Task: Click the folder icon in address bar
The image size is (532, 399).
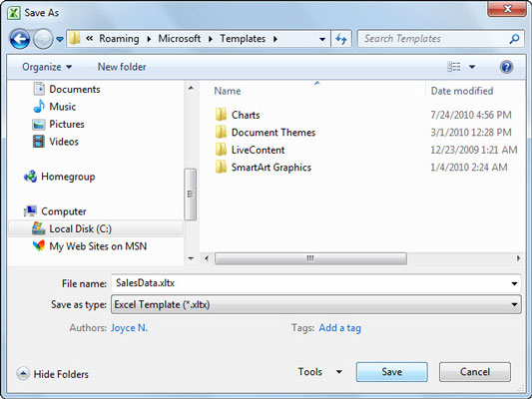Action: point(75,39)
